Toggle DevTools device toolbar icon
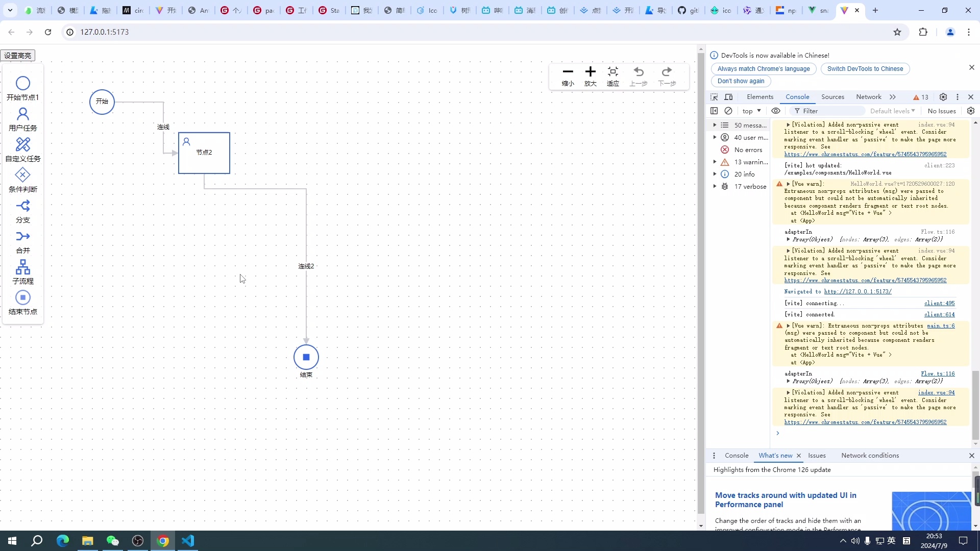 (x=729, y=97)
